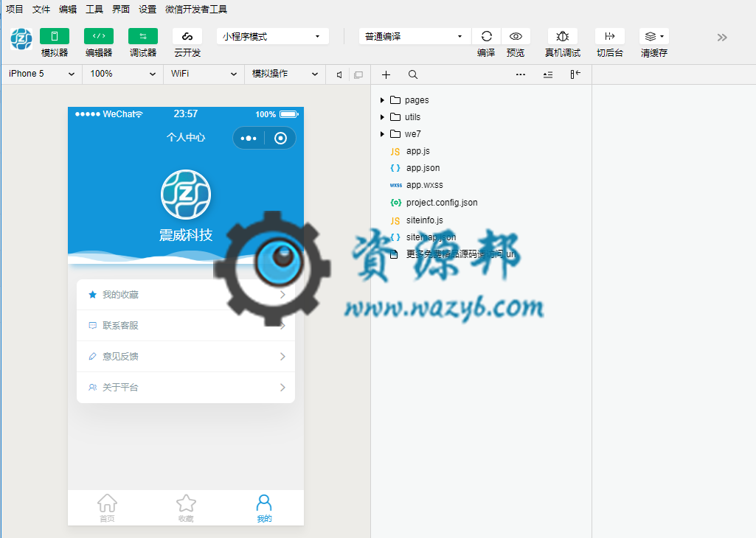
Task: Click the switch to background (切后台) icon
Action: pyautogui.click(x=610, y=36)
